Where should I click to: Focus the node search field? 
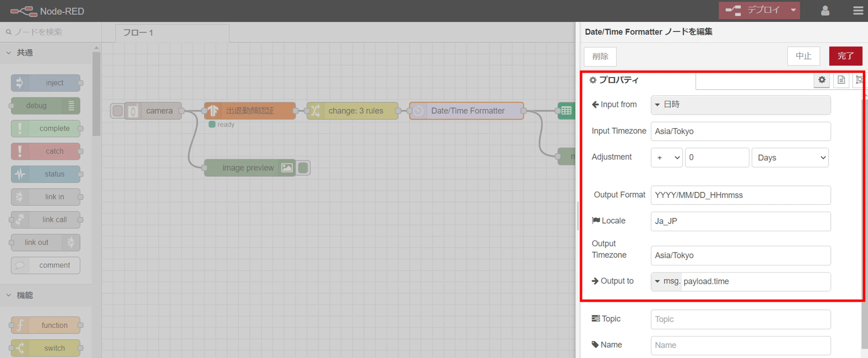coord(52,32)
